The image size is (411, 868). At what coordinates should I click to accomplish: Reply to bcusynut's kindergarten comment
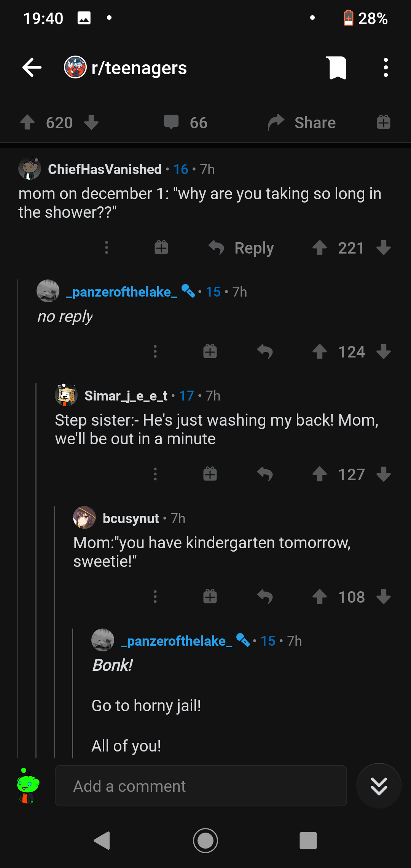click(x=265, y=597)
